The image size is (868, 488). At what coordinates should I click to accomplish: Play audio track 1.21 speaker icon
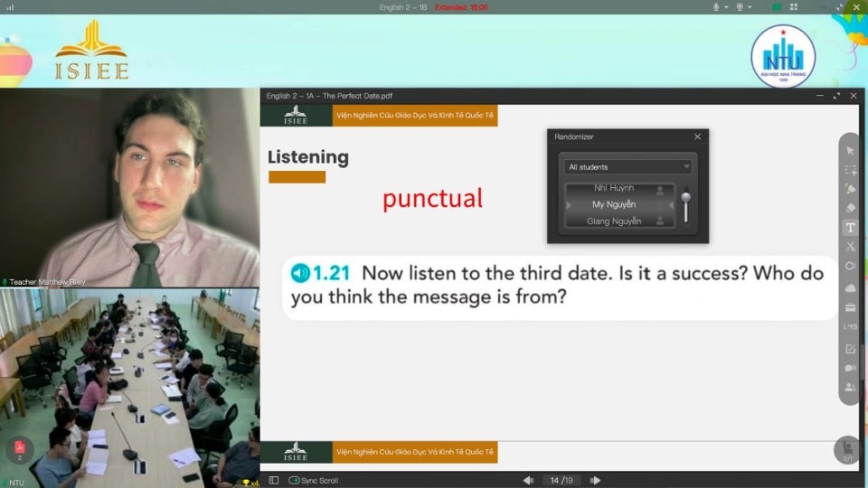(300, 273)
